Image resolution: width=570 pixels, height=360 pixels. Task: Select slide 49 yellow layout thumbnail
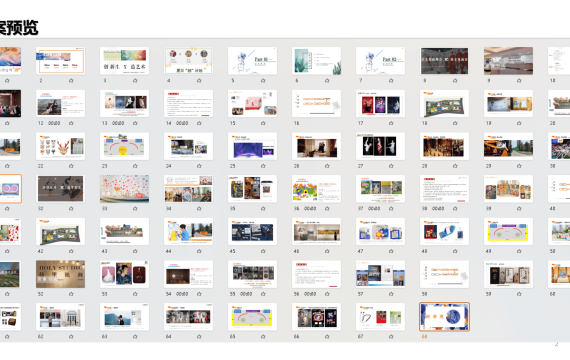[x=508, y=231]
